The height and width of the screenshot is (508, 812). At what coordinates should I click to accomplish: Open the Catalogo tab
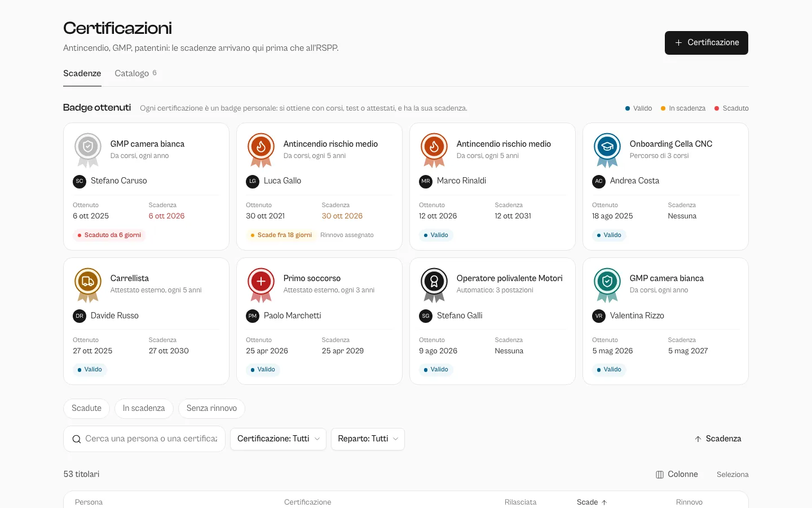point(136,73)
